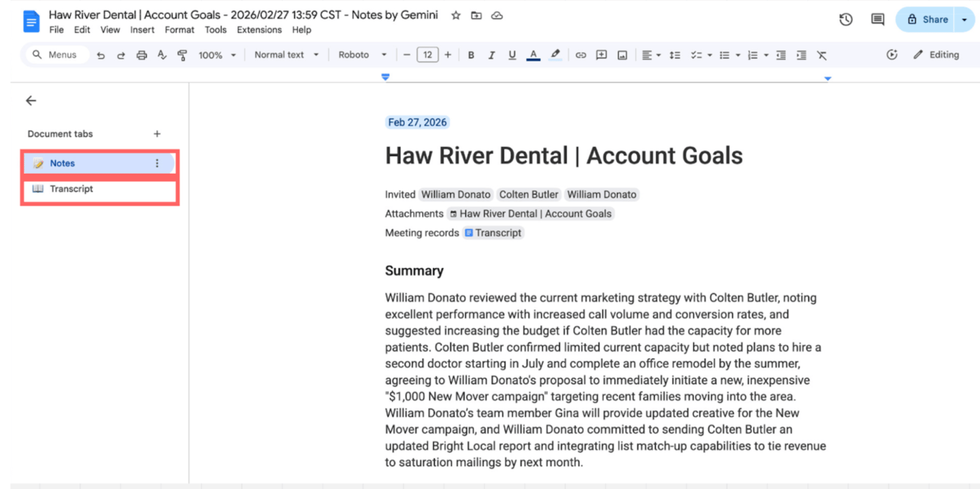The height and width of the screenshot is (489, 980).
Task: Toggle underline formatting
Action: tap(512, 55)
